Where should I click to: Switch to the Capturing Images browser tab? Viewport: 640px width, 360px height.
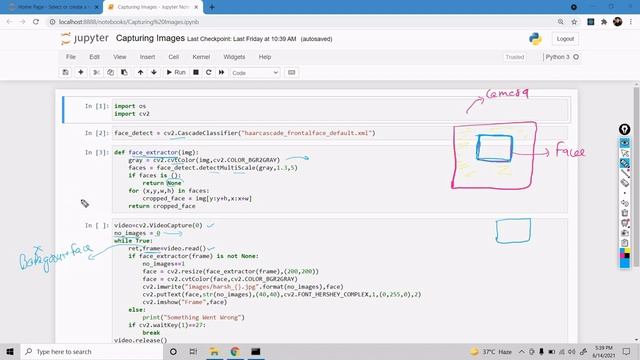click(152, 7)
